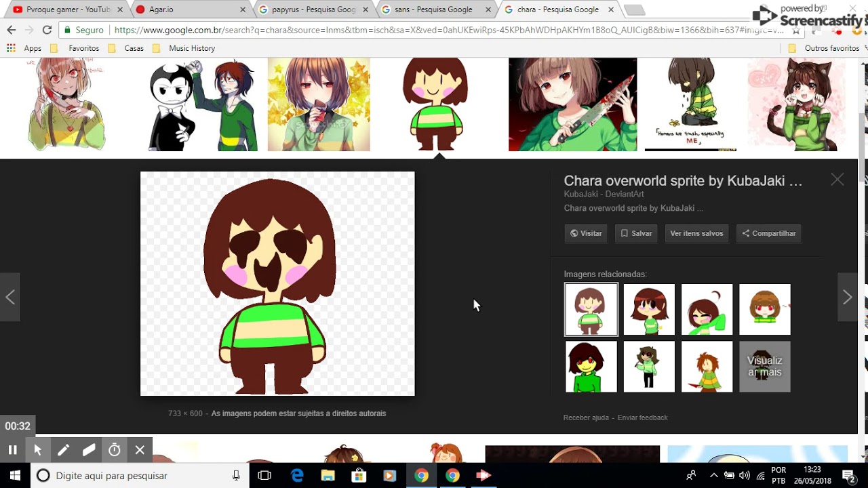This screenshot has width=868, height=488.
Task: Bookmark this page with the star icon
Action: 796,30
